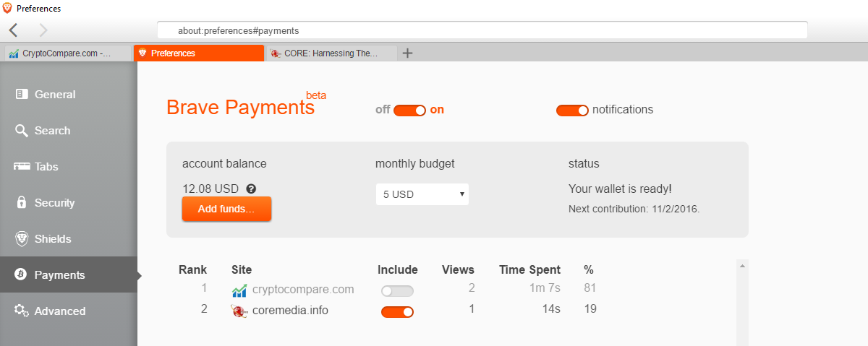Switch to the Preferences tab
Screen dimensions: 868x346
199,53
